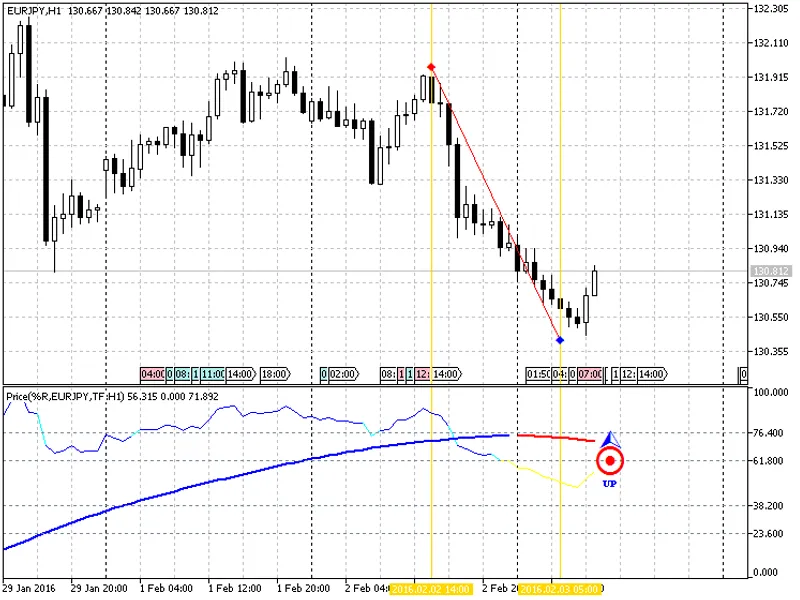Click the EURJPY,H1 chart title text
This screenshot has width=800, height=600.
(x=34, y=11)
